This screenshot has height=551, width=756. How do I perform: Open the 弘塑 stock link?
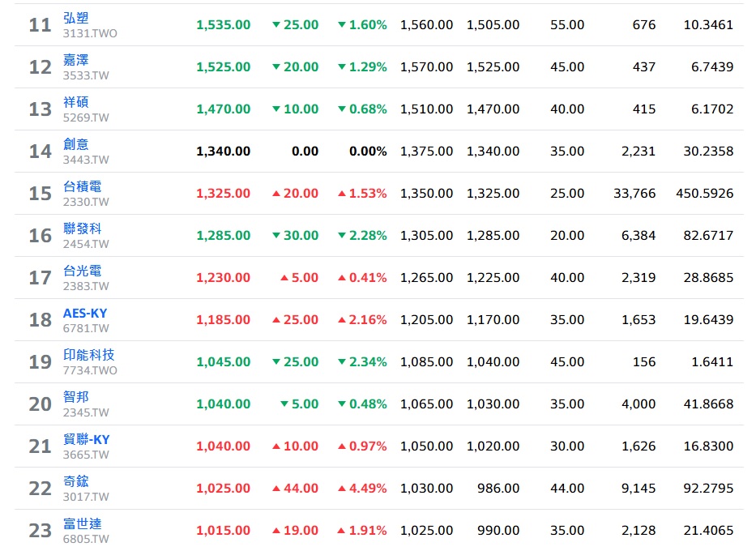[76, 18]
